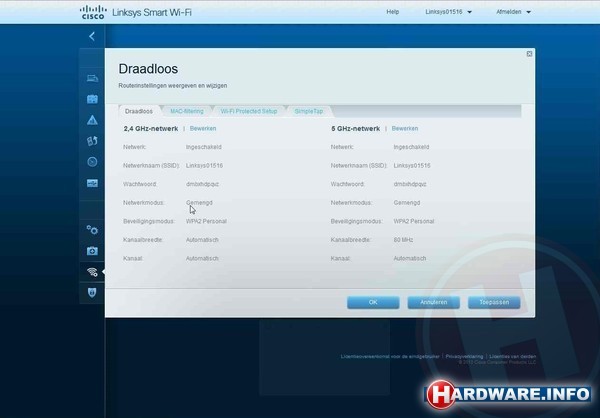Screen dimensions: 600x418
Task: Open the Device List sidebar icon
Action: point(92,78)
